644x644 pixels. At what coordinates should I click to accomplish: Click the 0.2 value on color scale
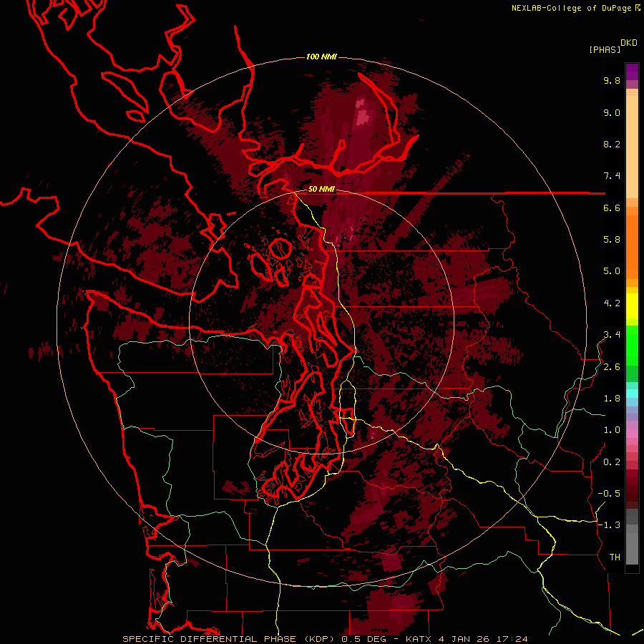click(612, 462)
